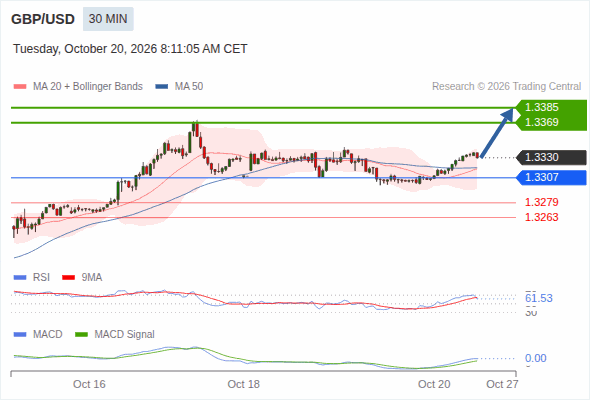The height and width of the screenshot is (400, 590).
Task: Click the chart date and time line
Action: point(130,49)
